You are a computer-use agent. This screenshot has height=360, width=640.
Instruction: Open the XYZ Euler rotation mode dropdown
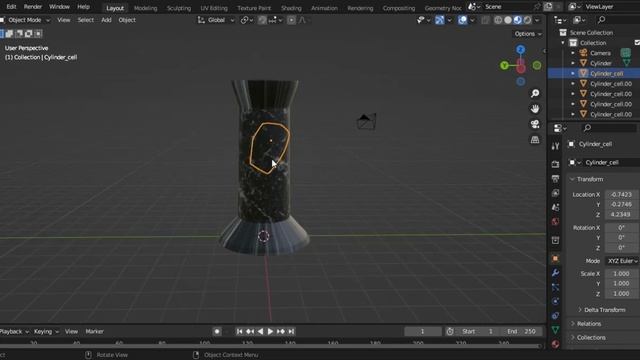pos(622,261)
